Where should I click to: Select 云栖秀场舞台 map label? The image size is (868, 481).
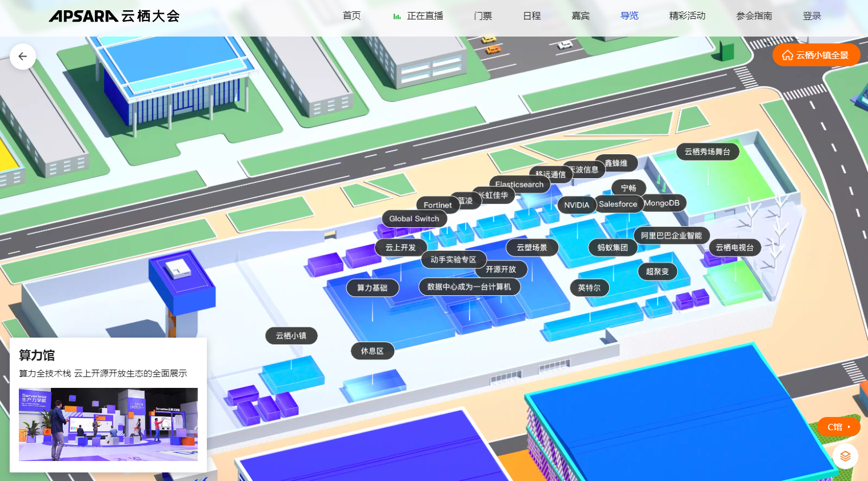(x=707, y=152)
